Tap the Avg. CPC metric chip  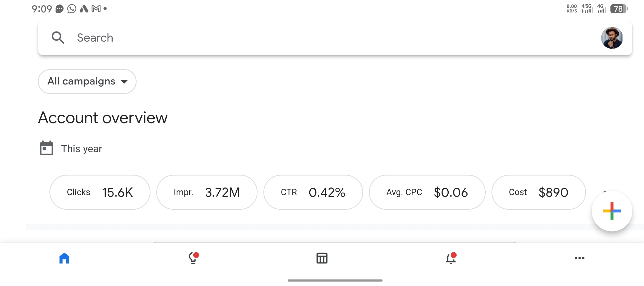click(x=427, y=192)
